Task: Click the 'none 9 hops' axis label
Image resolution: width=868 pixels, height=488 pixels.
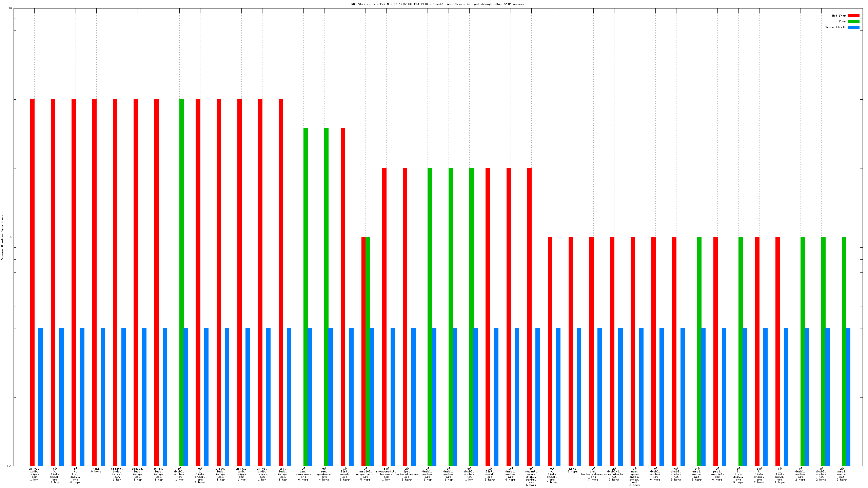Action: tap(572, 470)
